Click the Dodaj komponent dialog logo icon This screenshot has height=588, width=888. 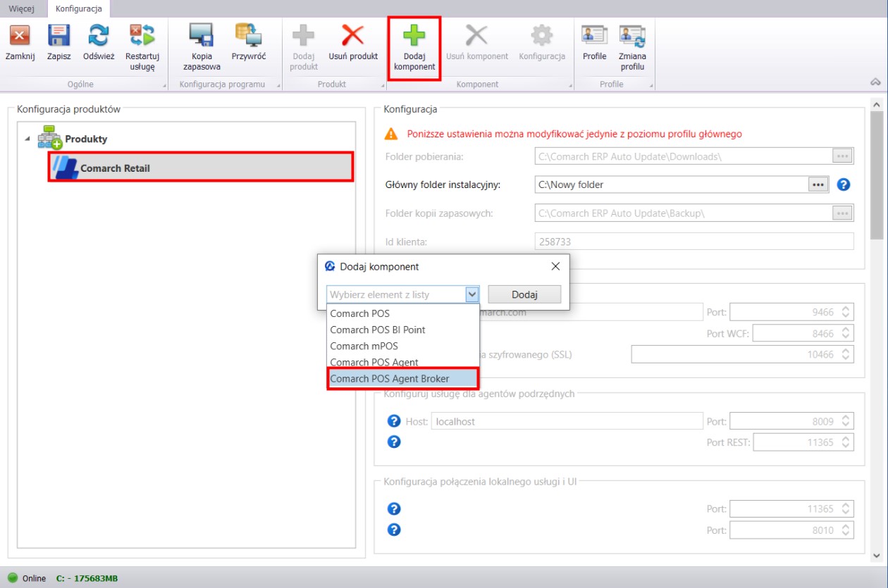[x=329, y=266]
